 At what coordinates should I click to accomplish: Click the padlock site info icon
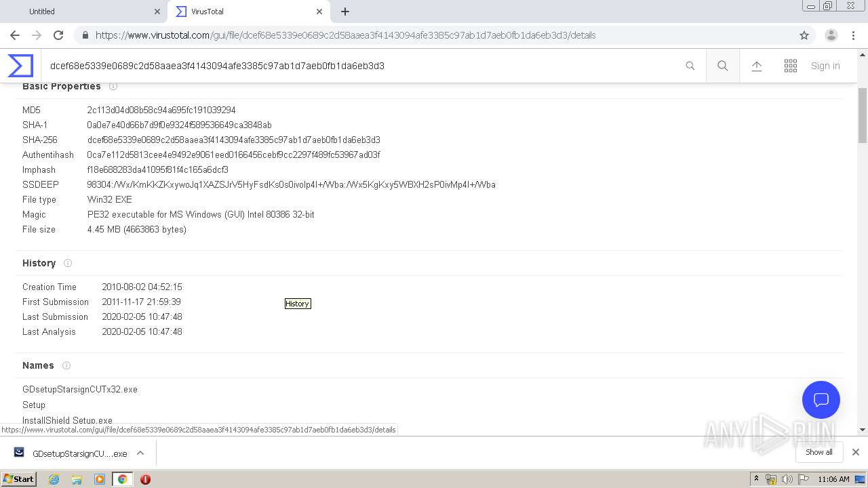point(85,35)
